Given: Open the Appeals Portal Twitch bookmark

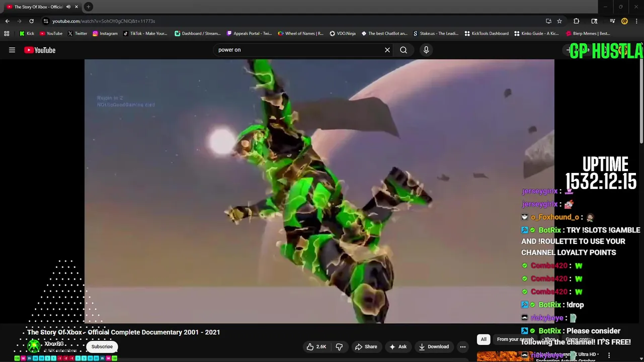Looking at the screenshot, I should point(249,33).
